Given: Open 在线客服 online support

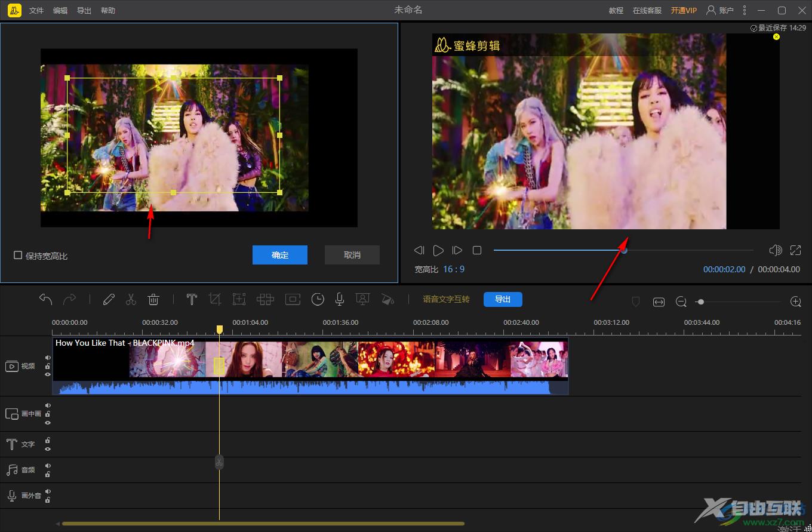Looking at the screenshot, I should tap(647, 11).
